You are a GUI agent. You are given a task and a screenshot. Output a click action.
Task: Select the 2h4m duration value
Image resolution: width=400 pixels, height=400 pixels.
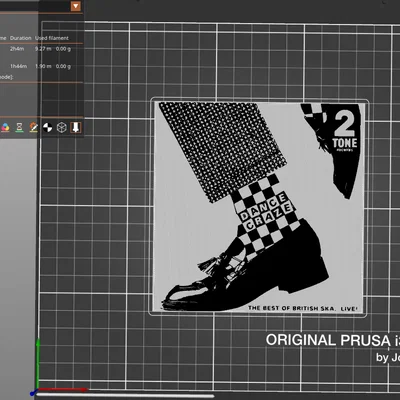pyautogui.click(x=17, y=49)
